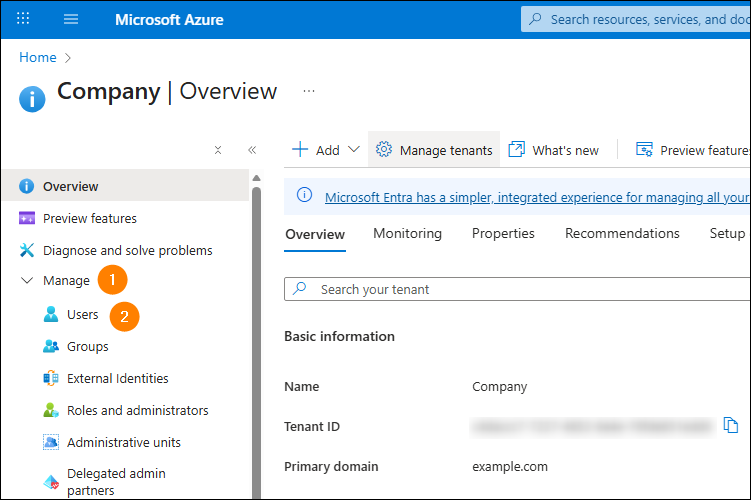
Task: Open Administrative units
Action: pos(124,443)
